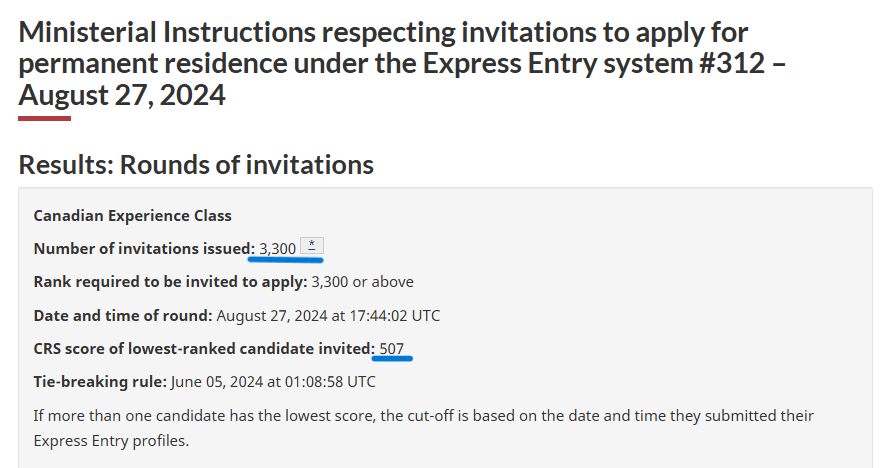The height and width of the screenshot is (468, 883).
Task: Select the 'June 05, 2024 at 01:08:58 UTC' timestamp
Action: click(273, 382)
